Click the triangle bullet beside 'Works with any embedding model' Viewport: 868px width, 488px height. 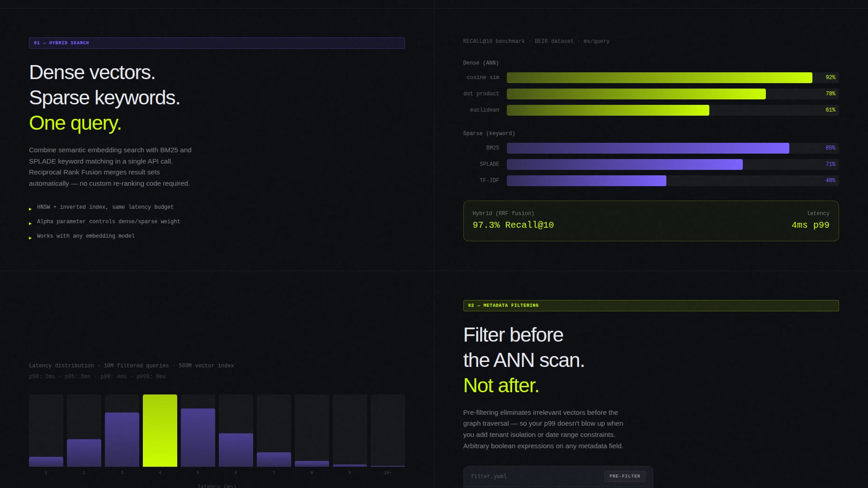click(30, 238)
